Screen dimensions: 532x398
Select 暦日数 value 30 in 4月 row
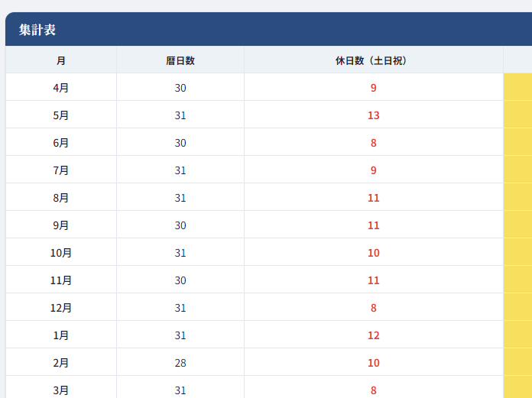coord(180,88)
